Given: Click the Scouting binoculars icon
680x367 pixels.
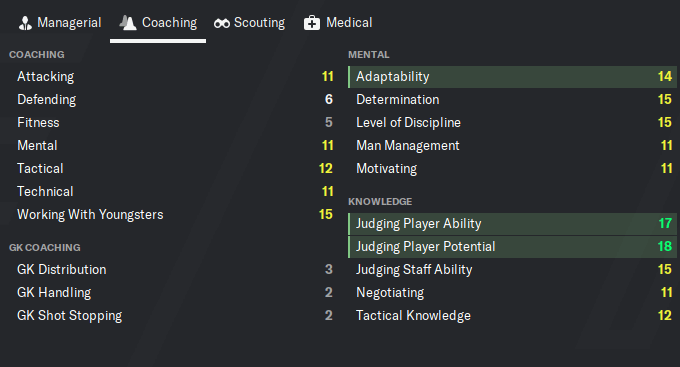Looking at the screenshot, I should (x=222, y=23).
